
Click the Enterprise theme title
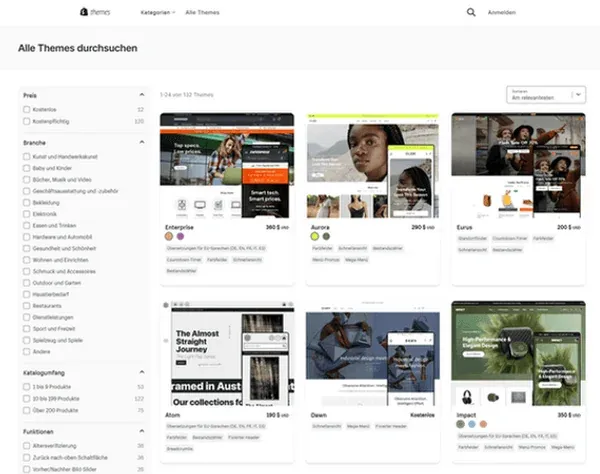[179, 227]
